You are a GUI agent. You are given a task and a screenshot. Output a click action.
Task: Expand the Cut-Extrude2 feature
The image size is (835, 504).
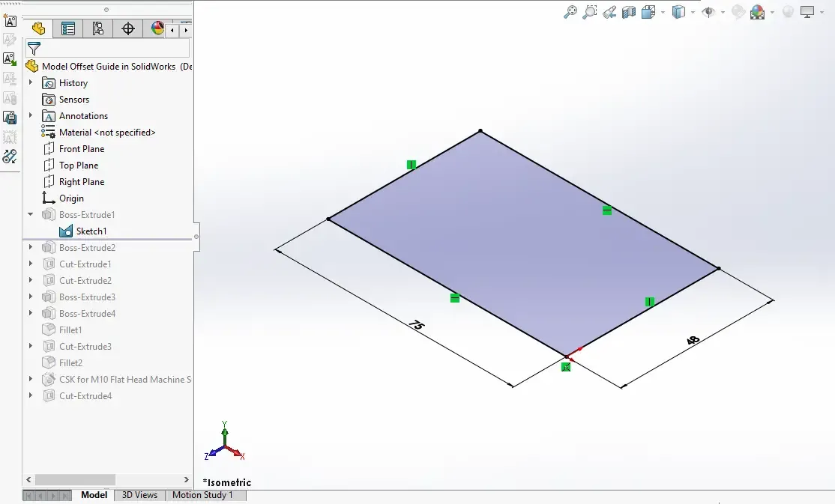(30, 281)
